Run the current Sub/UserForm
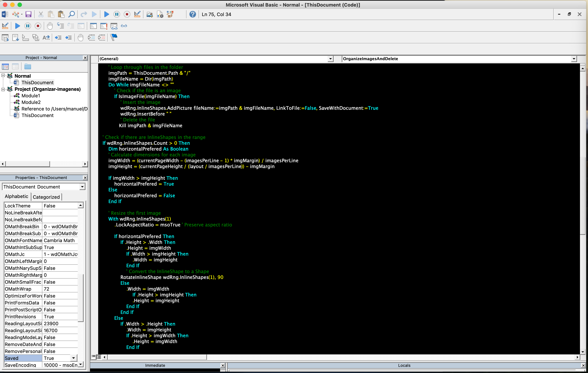This screenshot has height=373, width=588. tap(106, 14)
